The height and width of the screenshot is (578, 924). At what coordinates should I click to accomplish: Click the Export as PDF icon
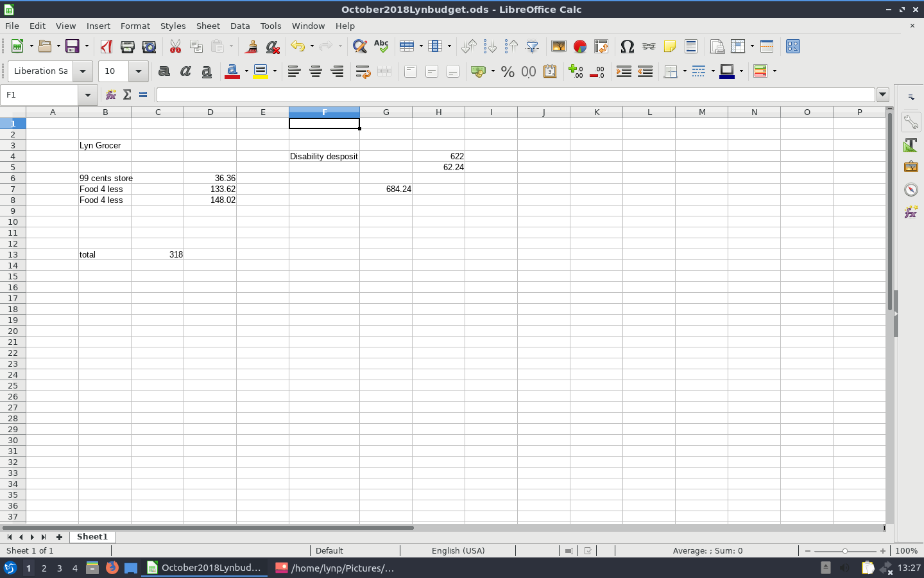(x=107, y=46)
